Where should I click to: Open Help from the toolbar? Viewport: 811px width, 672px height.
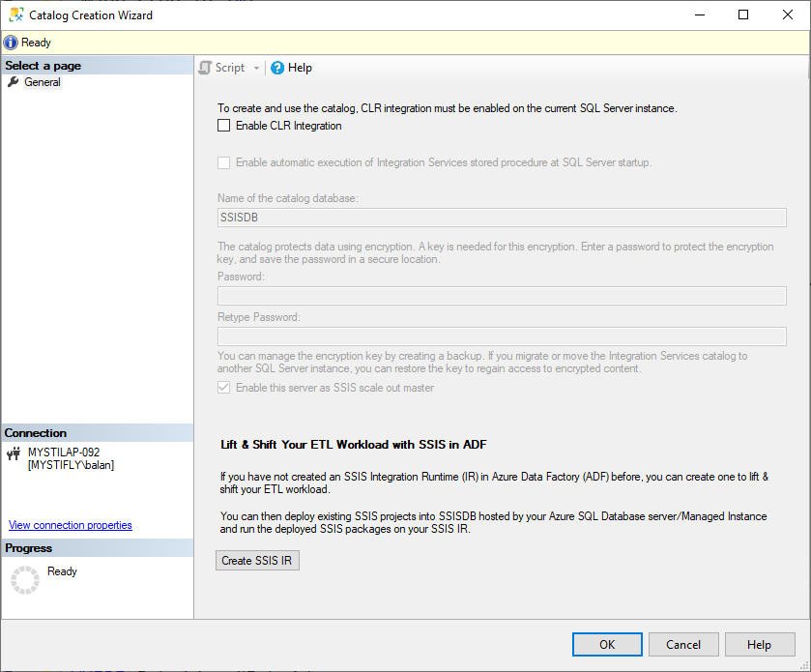[x=291, y=68]
